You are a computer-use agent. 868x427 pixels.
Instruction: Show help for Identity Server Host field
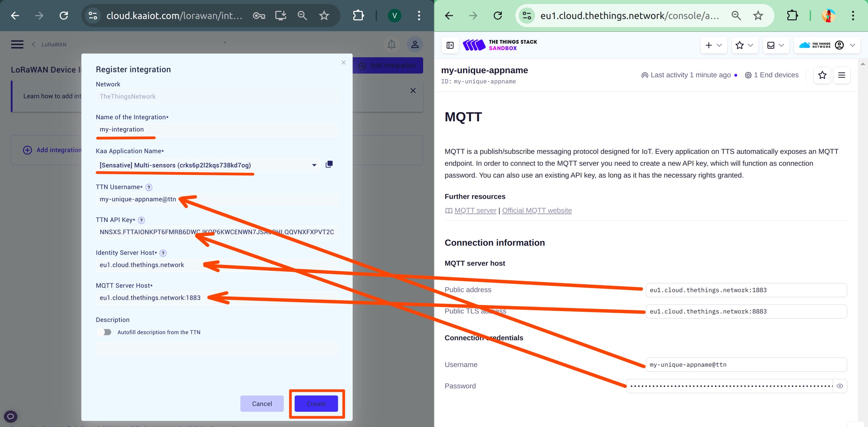(163, 253)
